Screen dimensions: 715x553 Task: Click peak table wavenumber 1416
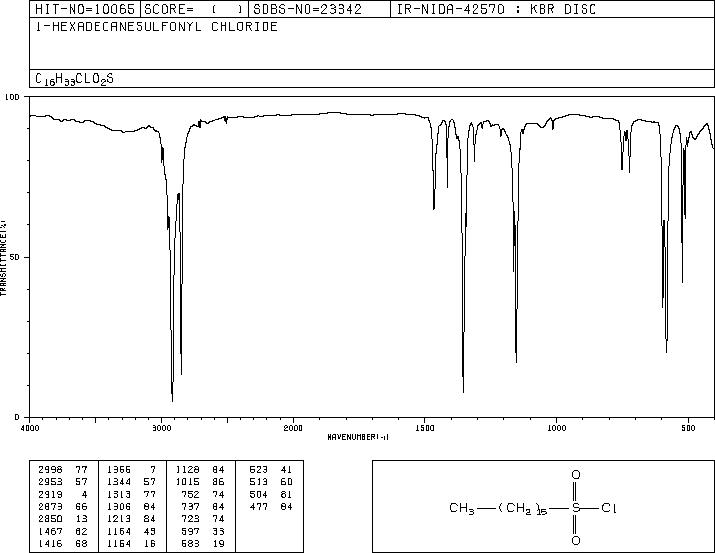tap(50, 543)
